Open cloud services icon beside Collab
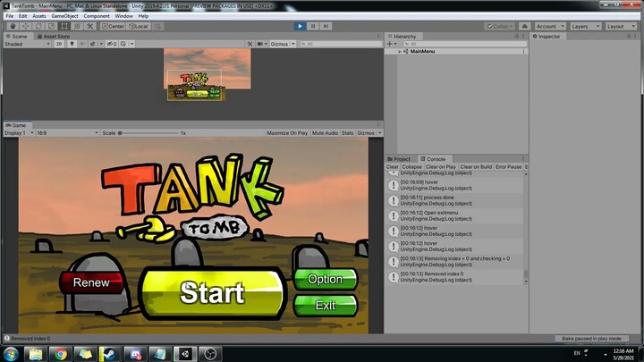This screenshot has width=644, height=362. pyautogui.click(x=523, y=26)
